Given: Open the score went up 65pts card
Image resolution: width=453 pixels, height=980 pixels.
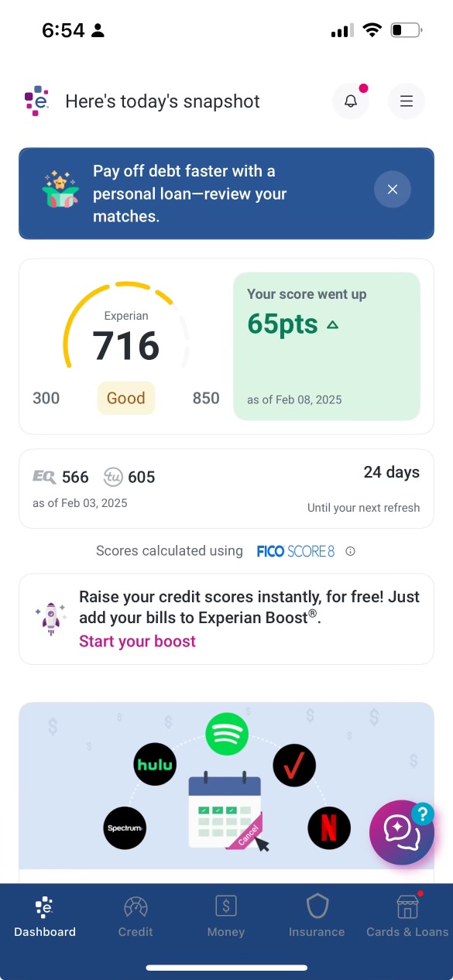Looking at the screenshot, I should coord(327,346).
